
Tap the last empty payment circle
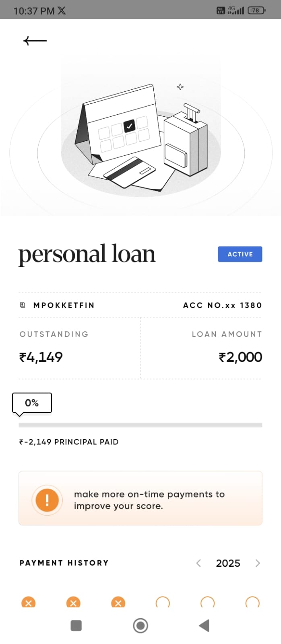[252, 603]
